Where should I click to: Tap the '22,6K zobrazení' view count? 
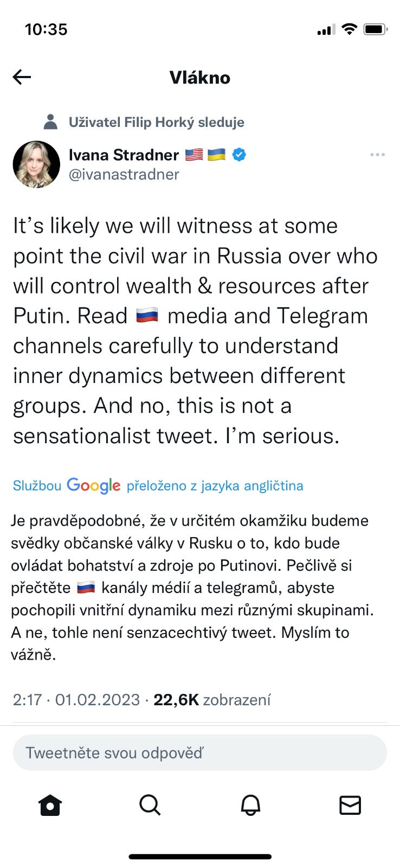212,700
